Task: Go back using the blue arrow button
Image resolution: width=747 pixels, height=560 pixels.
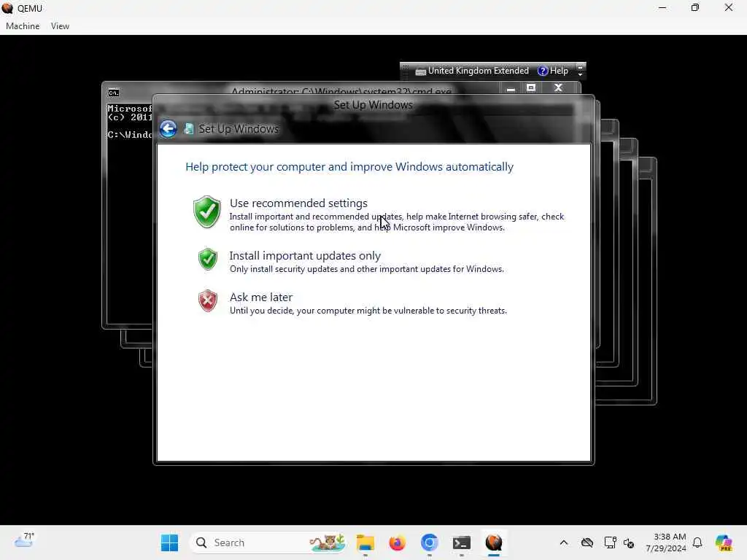Action: tap(169, 128)
